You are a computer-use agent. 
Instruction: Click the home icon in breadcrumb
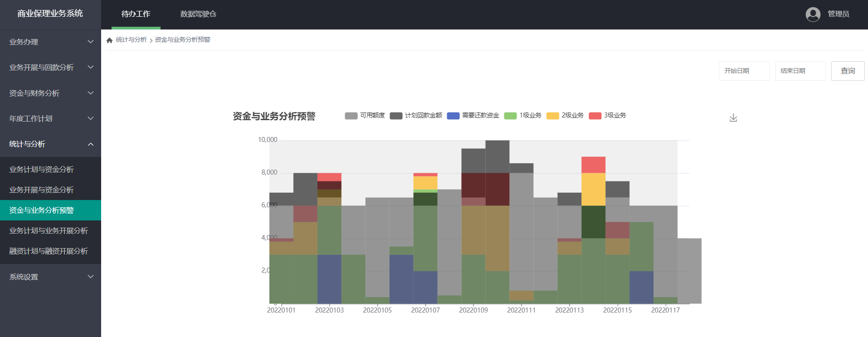[x=109, y=40]
